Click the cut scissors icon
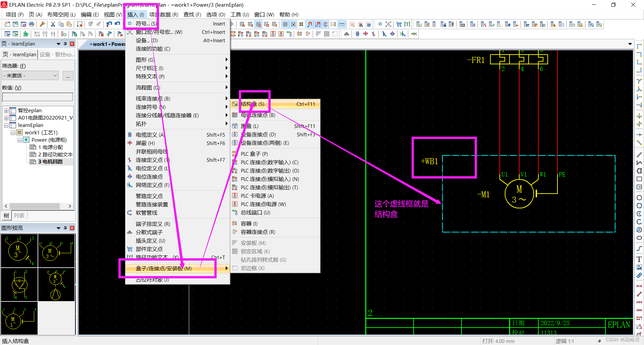The image size is (644, 345). [x=53, y=24]
